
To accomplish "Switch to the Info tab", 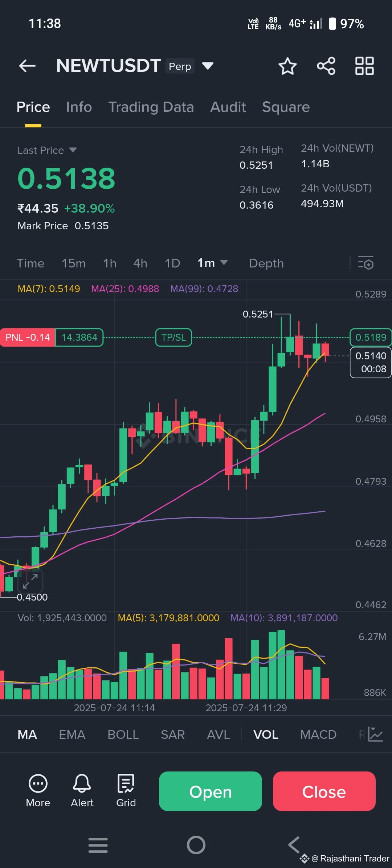I will click(x=79, y=107).
